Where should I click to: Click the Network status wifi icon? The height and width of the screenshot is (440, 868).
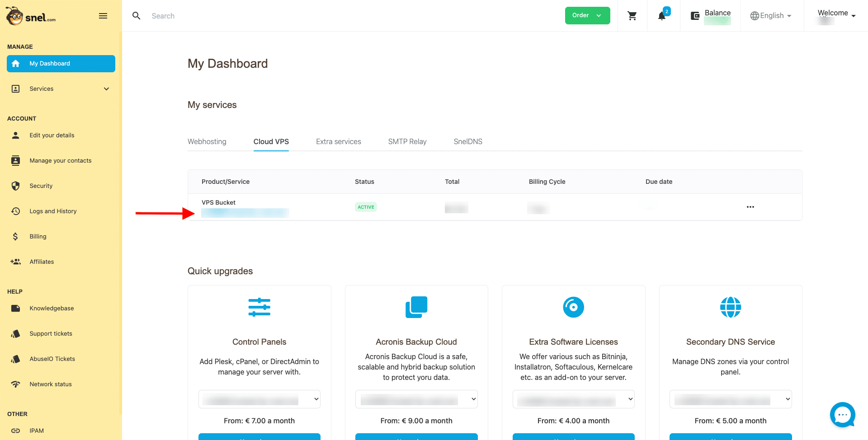click(x=16, y=384)
